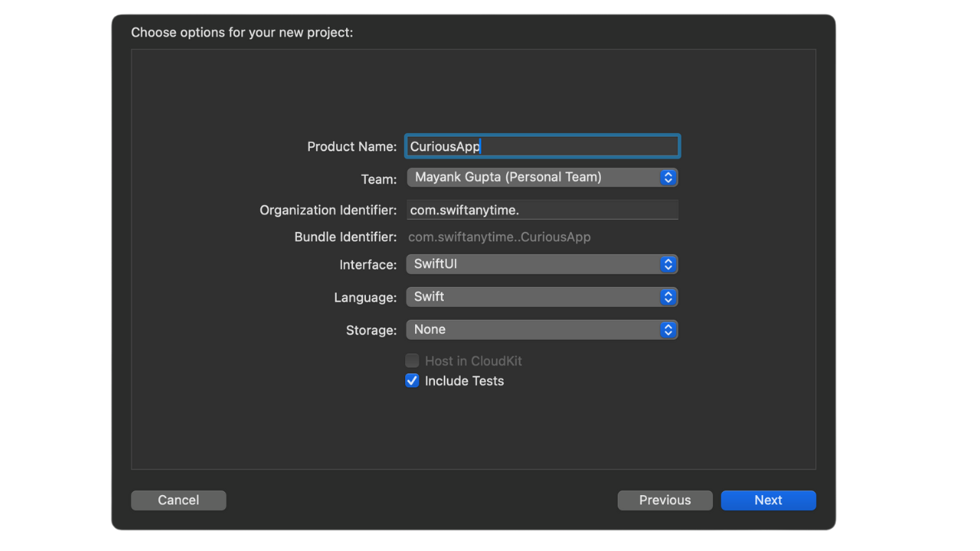Click the Host in CloudKit checkbox

click(x=412, y=360)
